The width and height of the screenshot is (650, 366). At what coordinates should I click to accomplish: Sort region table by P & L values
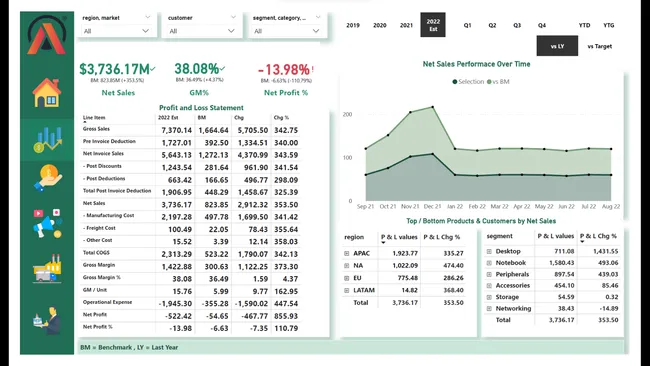tap(399, 237)
